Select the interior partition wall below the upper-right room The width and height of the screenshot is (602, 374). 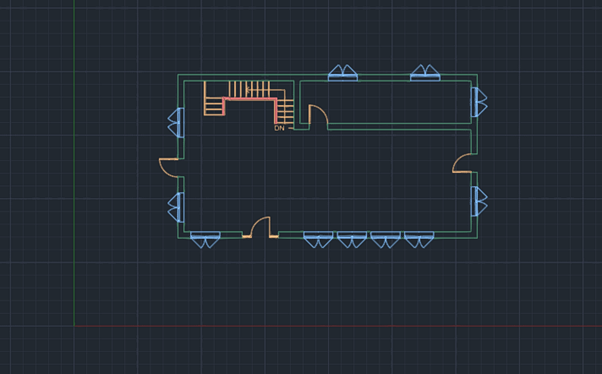pos(399,127)
